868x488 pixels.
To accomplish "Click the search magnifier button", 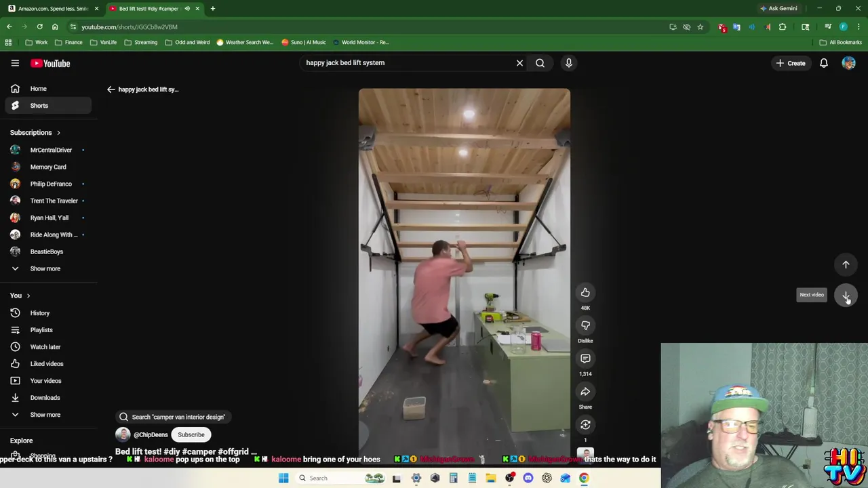I will pyautogui.click(x=540, y=63).
